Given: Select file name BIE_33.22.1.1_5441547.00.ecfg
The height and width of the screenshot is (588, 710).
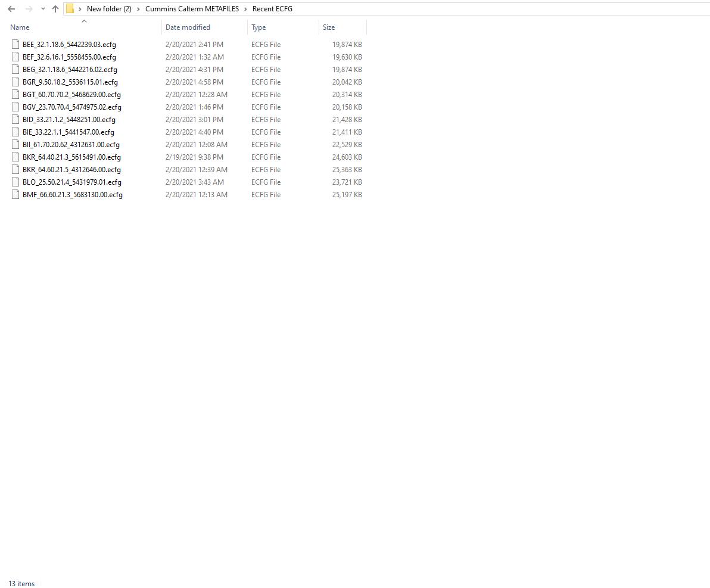Looking at the screenshot, I should tap(68, 132).
